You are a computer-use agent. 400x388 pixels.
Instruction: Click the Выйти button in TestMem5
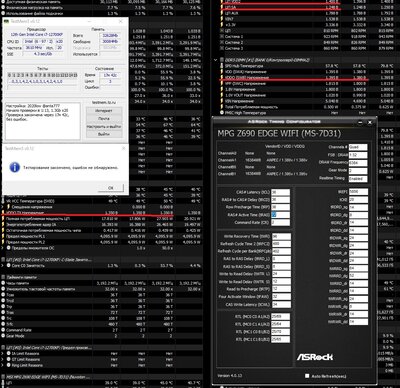point(104,134)
